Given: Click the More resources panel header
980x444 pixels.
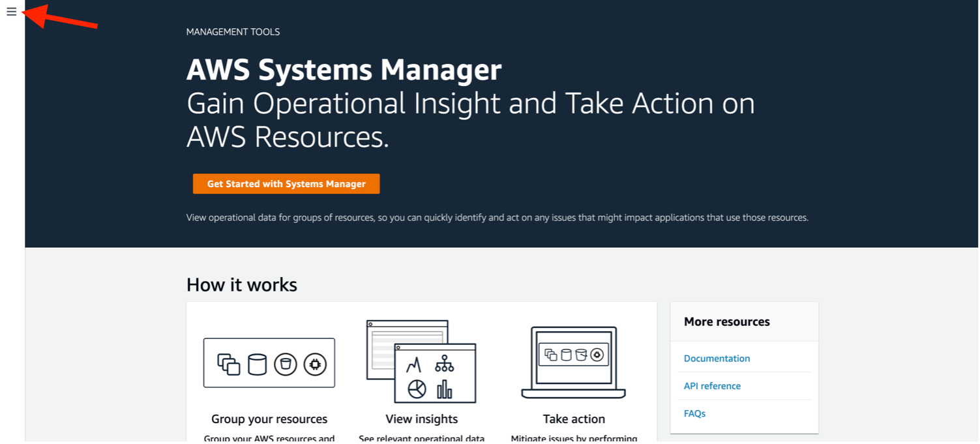Looking at the screenshot, I should tap(726, 322).
